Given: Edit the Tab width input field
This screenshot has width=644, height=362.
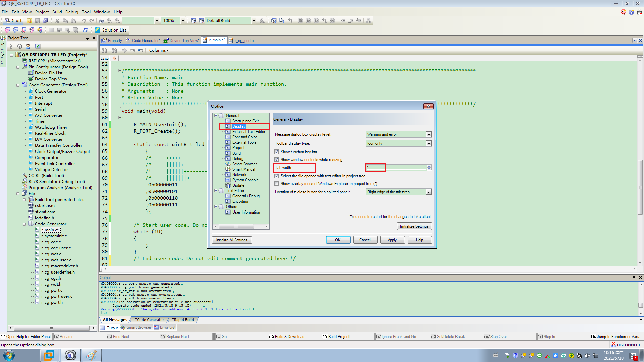Looking at the screenshot, I should (376, 167).
